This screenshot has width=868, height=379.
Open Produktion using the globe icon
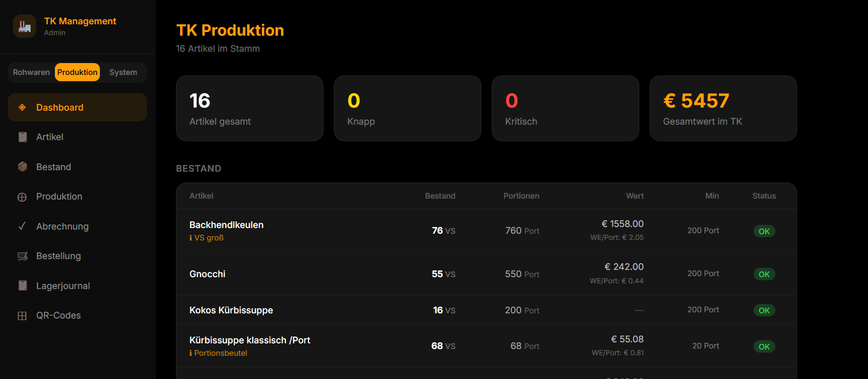(22, 196)
